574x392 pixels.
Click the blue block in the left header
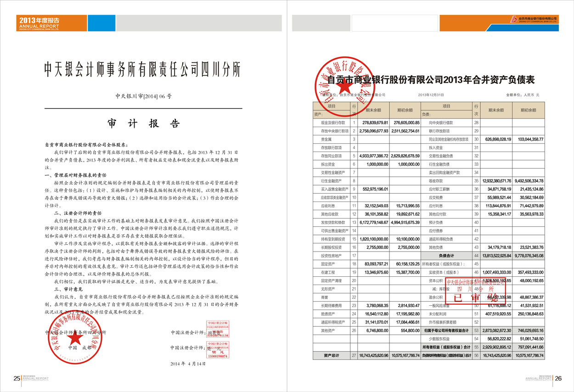[x=101, y=23]
